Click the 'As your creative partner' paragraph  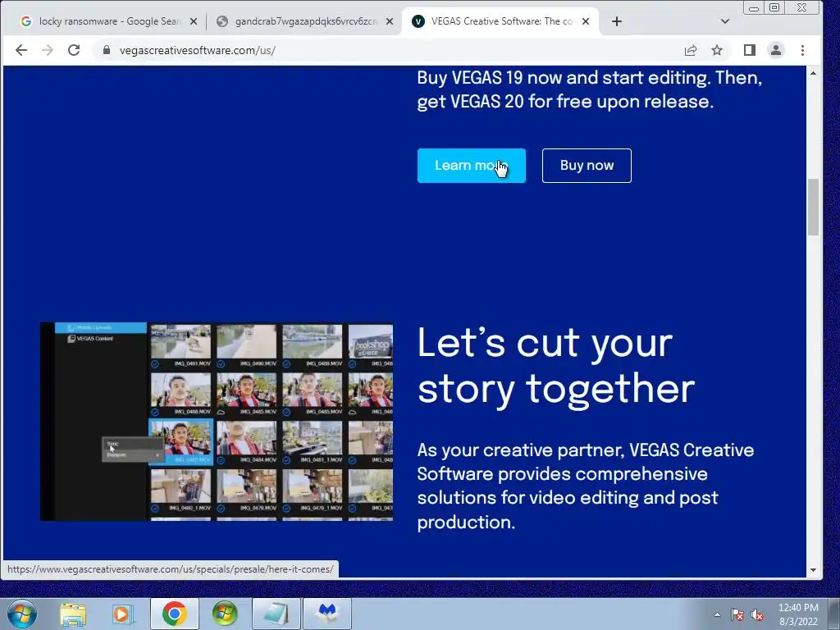[585, 486]
